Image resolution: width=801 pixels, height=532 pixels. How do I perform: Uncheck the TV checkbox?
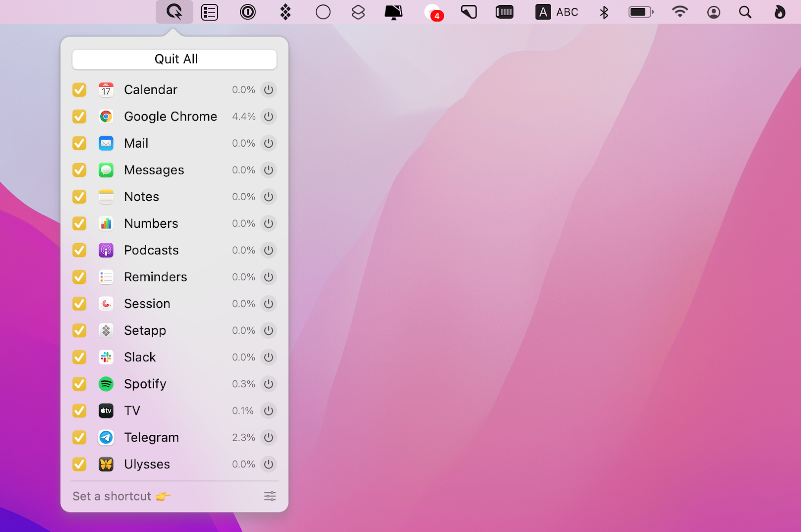pos(79,411)
